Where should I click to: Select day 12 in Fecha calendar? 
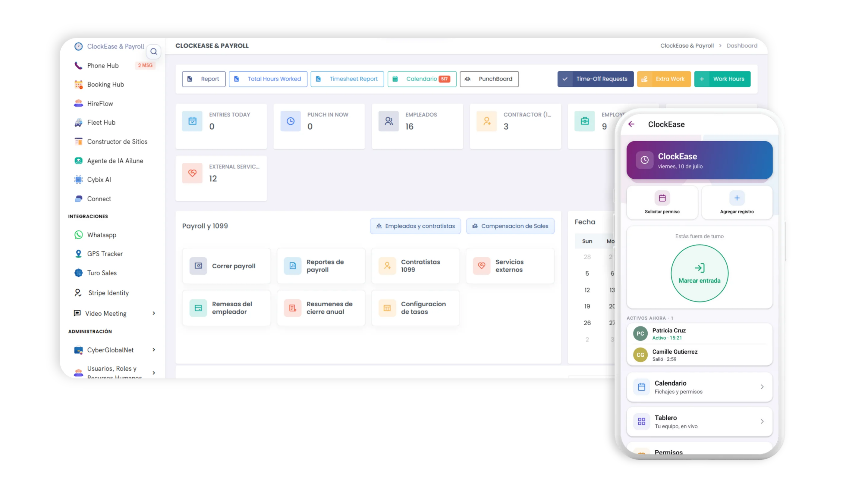tap(587, 290)
